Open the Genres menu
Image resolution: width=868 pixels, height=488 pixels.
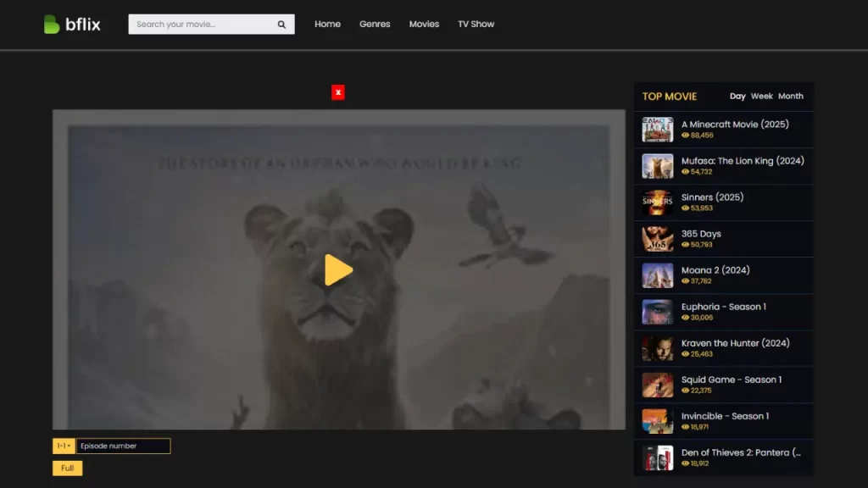[375, 25]
